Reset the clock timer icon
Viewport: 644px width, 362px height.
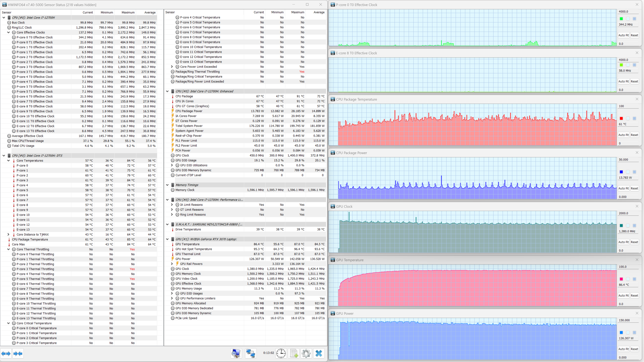click(281, 353)
